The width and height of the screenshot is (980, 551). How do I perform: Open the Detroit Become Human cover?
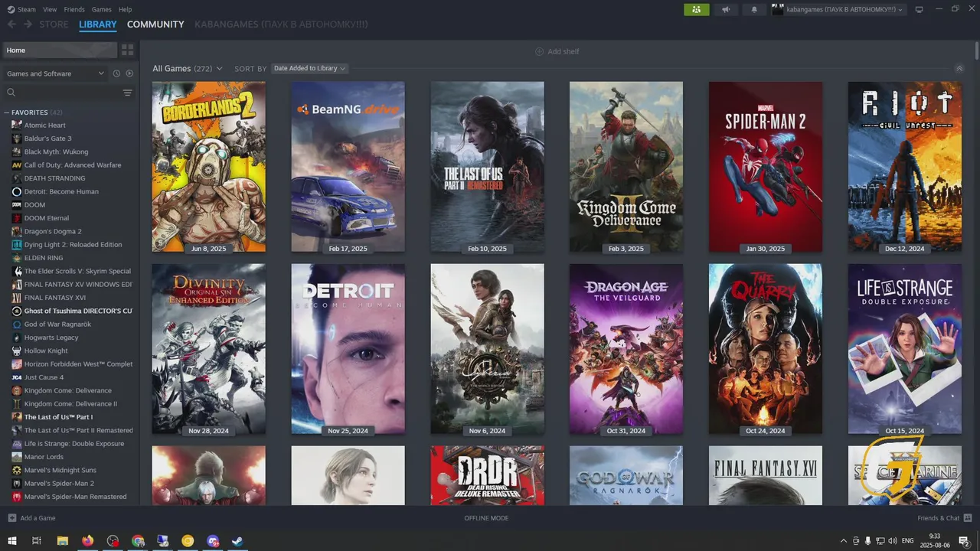(x=348, y=349)
